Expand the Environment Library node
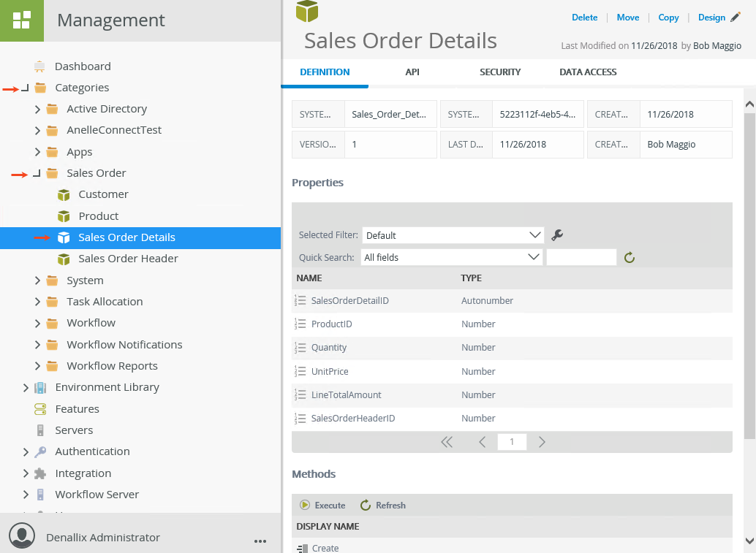Viewport: 756px width, 553px height. click(x=26, y=387)
